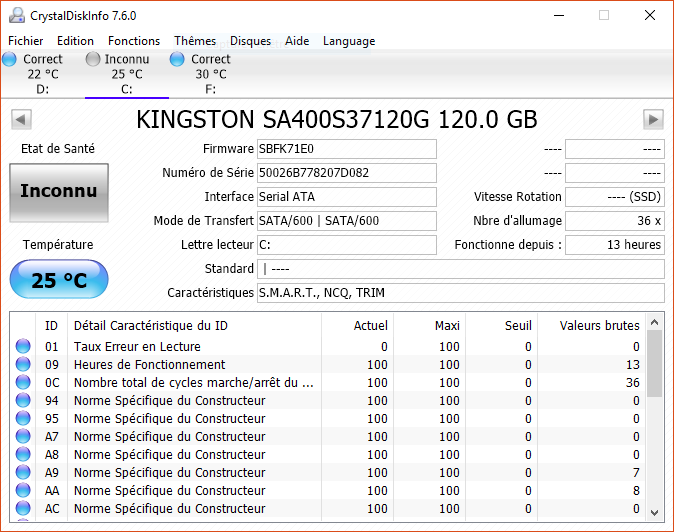Open the Fonctions menu
The width and height of the screenshot is (674, 532).
134,41
